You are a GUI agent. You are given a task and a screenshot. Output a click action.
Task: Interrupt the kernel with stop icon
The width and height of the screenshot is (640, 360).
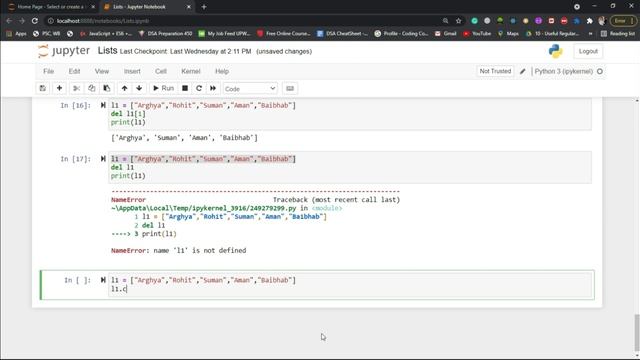point(185,88)
